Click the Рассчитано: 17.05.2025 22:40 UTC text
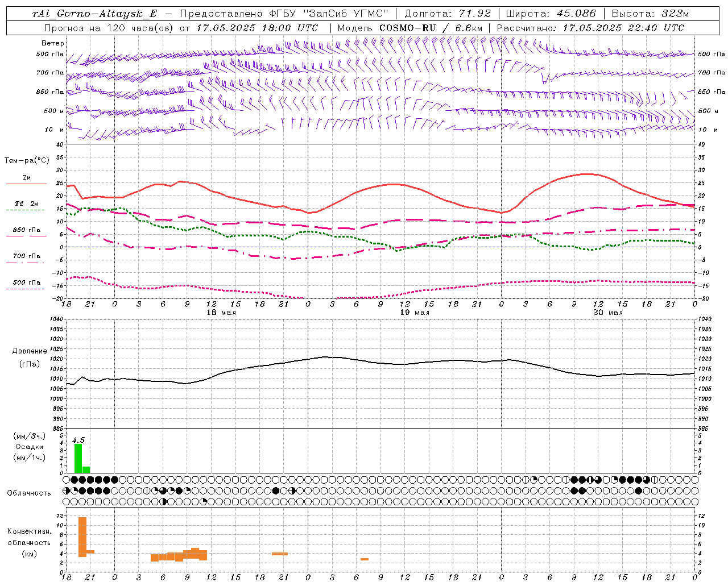Image resolution: width=728 pixels, height=582 pixels. (590, 28)
